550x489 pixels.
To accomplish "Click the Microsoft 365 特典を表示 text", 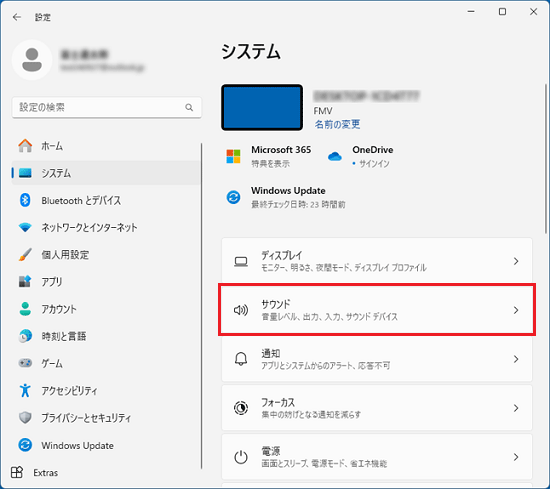I will 270,163.
